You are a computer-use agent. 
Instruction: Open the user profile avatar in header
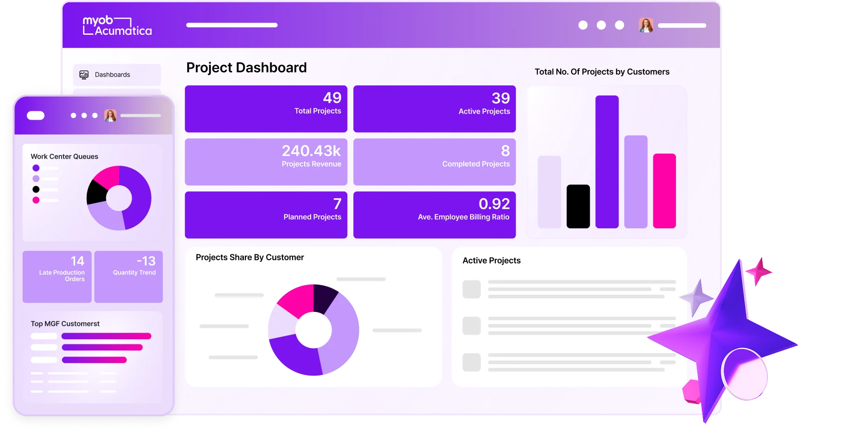(645, 26)
